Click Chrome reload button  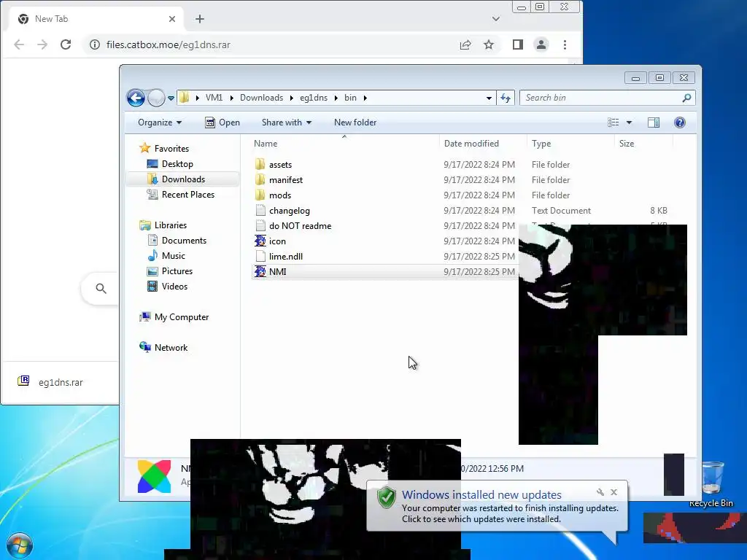tap(66, 44)
